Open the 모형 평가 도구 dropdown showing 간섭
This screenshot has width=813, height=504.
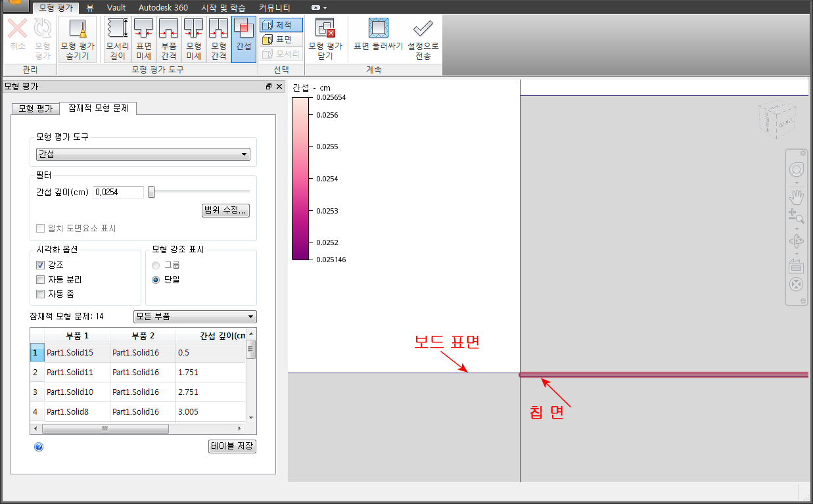pyautogui.click(x=143, y=154)
